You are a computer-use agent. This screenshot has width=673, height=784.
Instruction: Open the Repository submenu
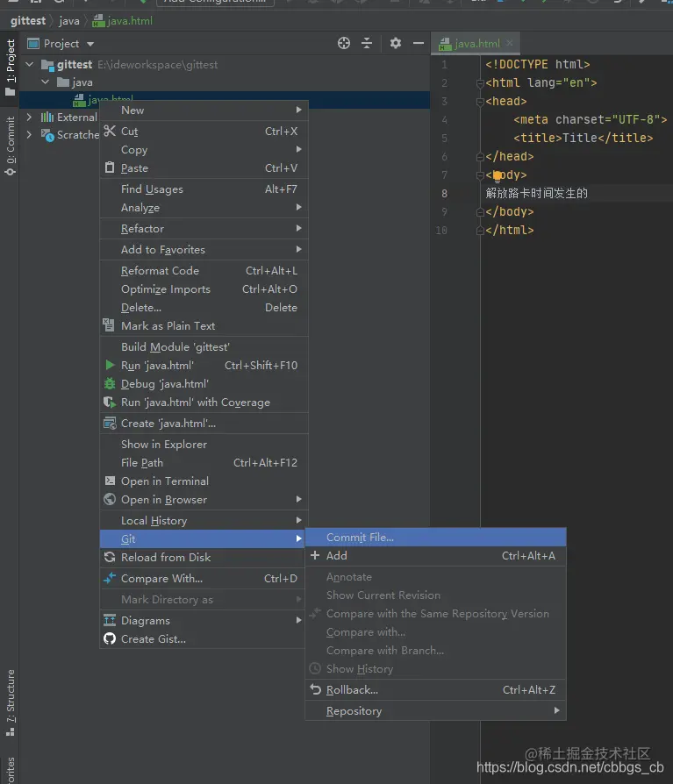pos(436,710)
